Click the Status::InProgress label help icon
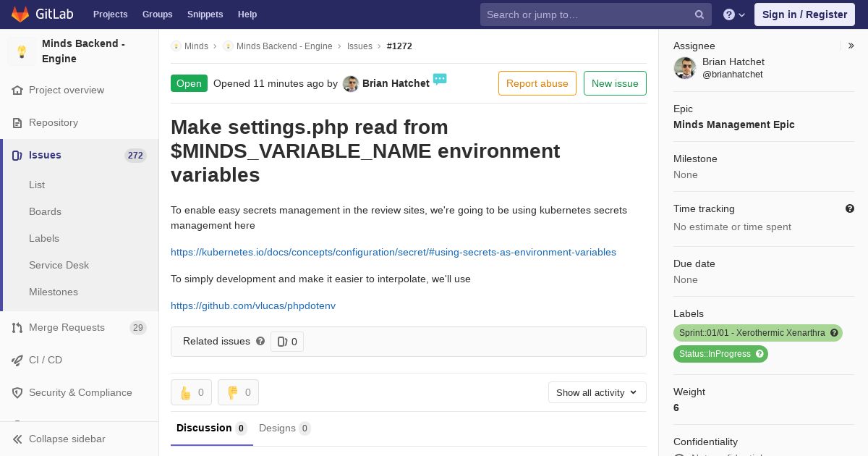This screenshot has width=868, height=456. (759, 354)
